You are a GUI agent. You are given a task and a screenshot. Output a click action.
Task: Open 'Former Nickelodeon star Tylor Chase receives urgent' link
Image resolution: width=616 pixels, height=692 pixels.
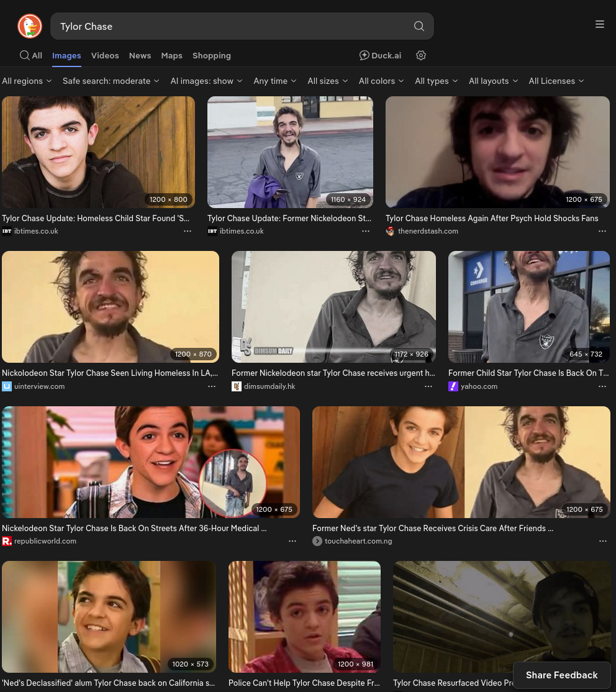(x=333, y=373)
